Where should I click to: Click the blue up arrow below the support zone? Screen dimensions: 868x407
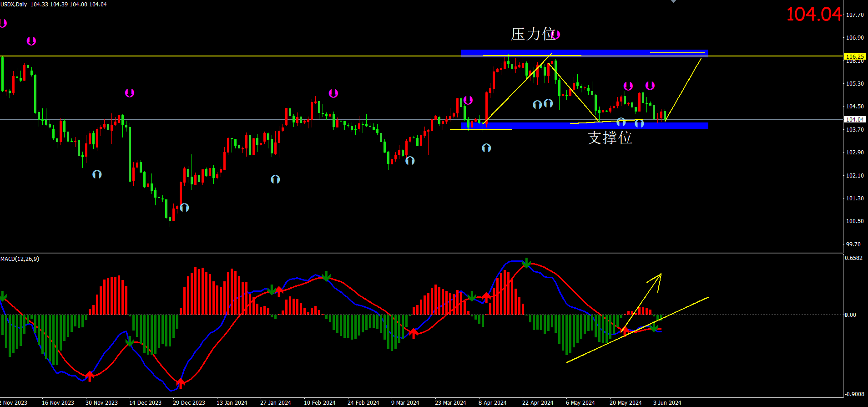486,148
